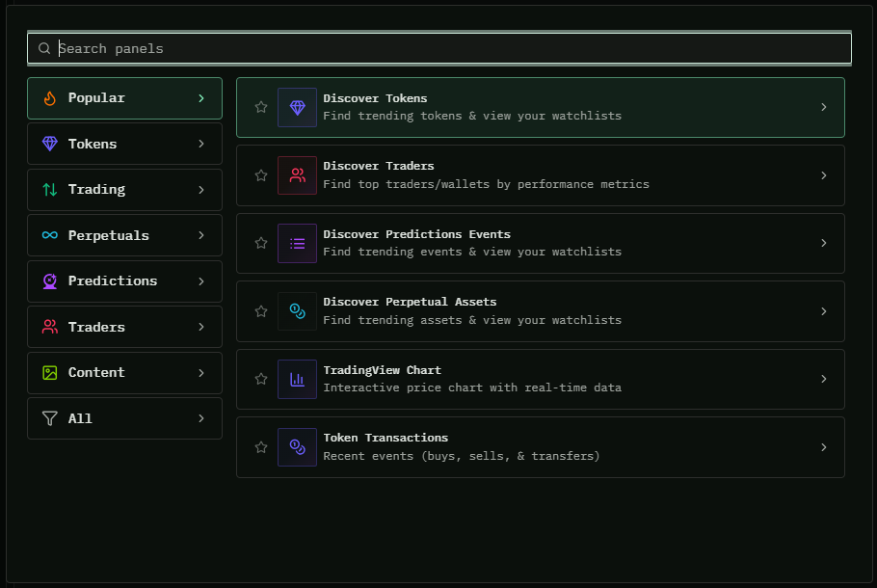
Task: Expand the Discover Predictions Events chevron
Action: click(x=823, y=243)
